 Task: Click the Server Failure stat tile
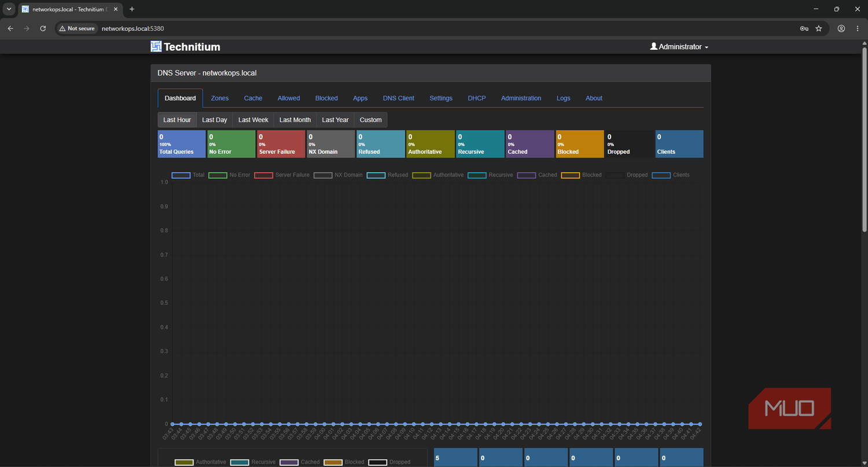point(281,144)
